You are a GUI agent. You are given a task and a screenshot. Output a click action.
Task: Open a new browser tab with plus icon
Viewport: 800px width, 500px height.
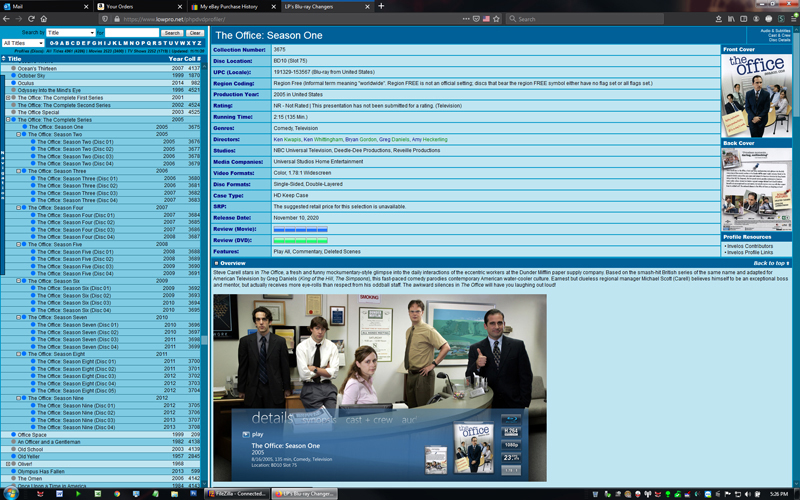point(381,6)
